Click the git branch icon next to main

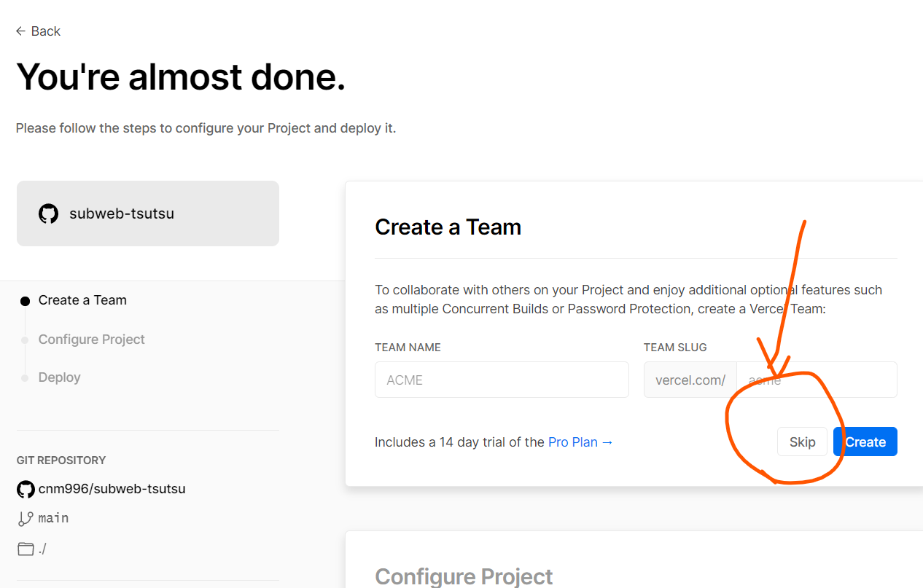(26, 519)
